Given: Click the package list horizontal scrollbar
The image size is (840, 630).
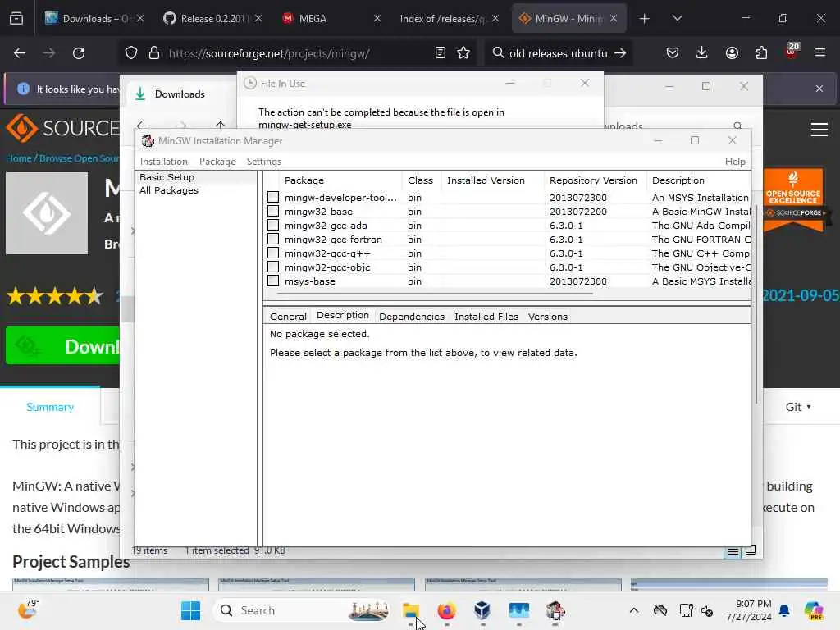Looking at the screenshot, I should point(435,294).
